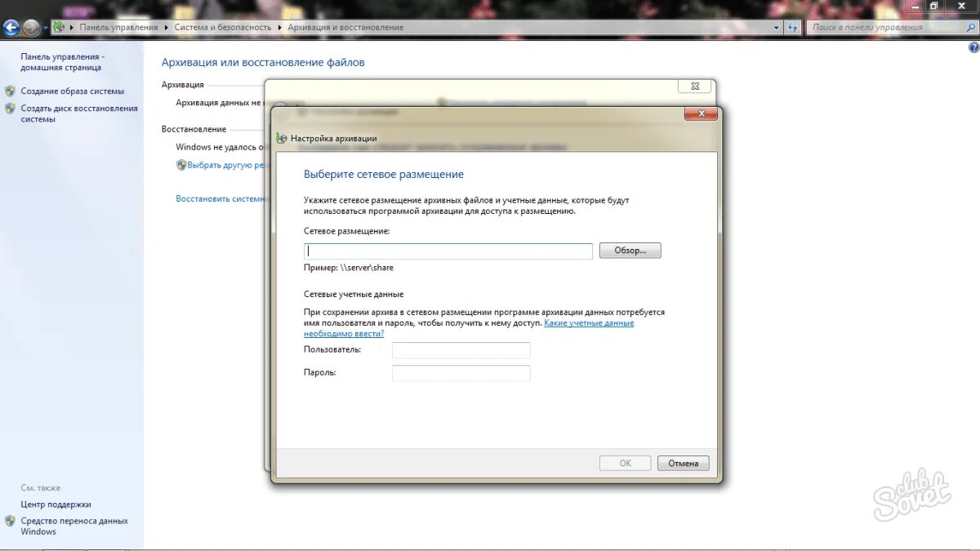The height and width of the screenshot is (551, 980).
Task: Open the breadcrumb address dropdown arrow
Action: (776, 27)
